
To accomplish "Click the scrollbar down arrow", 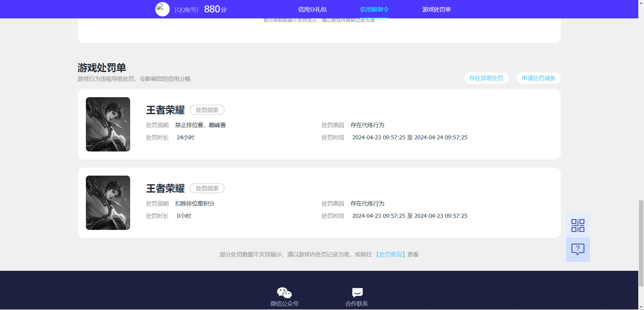I will pyautogui.click(x=641, y=307).
